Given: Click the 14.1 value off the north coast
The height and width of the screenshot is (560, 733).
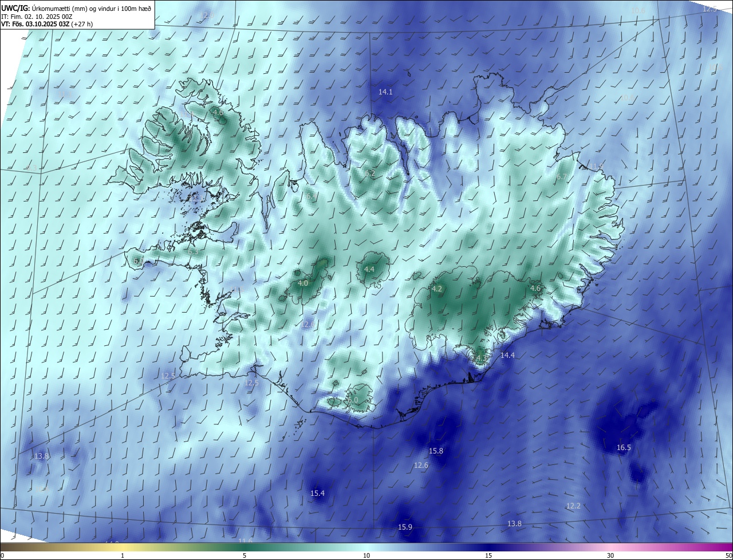Looking at the screenshot, I should click(x=385, y=92).
